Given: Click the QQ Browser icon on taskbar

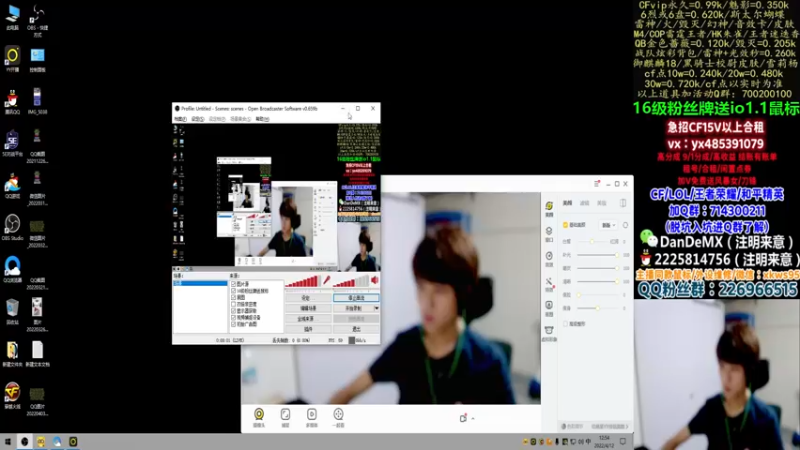Looking at the screenshot, I should pyautogui.click(x=57, y=442).
